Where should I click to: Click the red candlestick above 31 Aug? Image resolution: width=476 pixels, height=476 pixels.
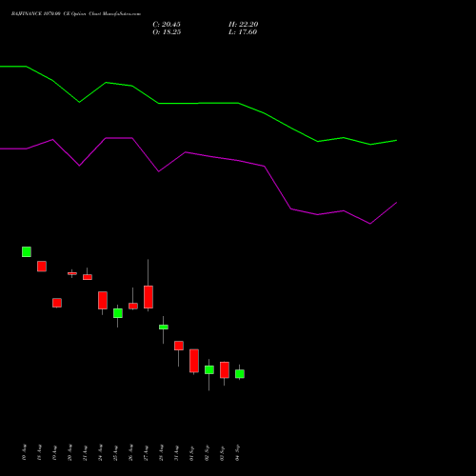click(179, 346)
